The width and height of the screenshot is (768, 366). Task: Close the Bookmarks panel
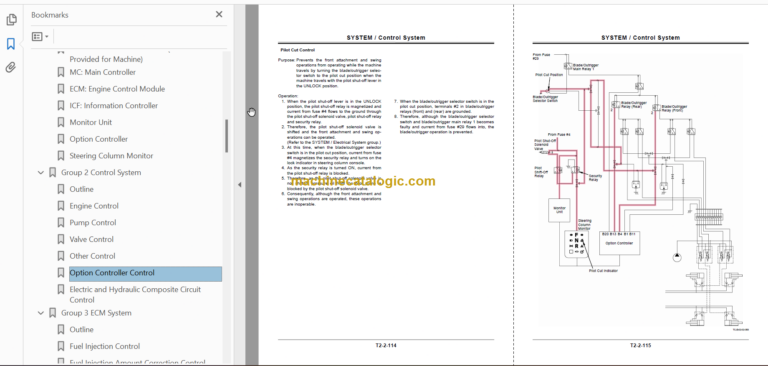pos(219,15)
